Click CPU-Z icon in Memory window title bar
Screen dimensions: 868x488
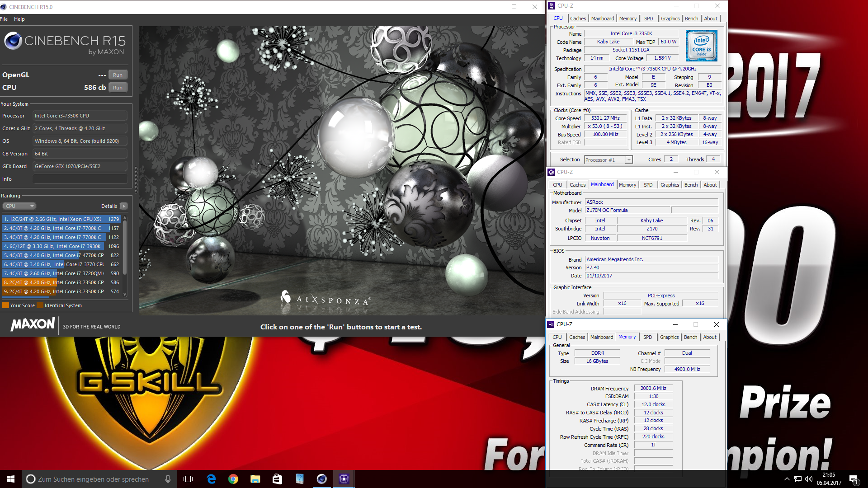(x=551, y=324)
